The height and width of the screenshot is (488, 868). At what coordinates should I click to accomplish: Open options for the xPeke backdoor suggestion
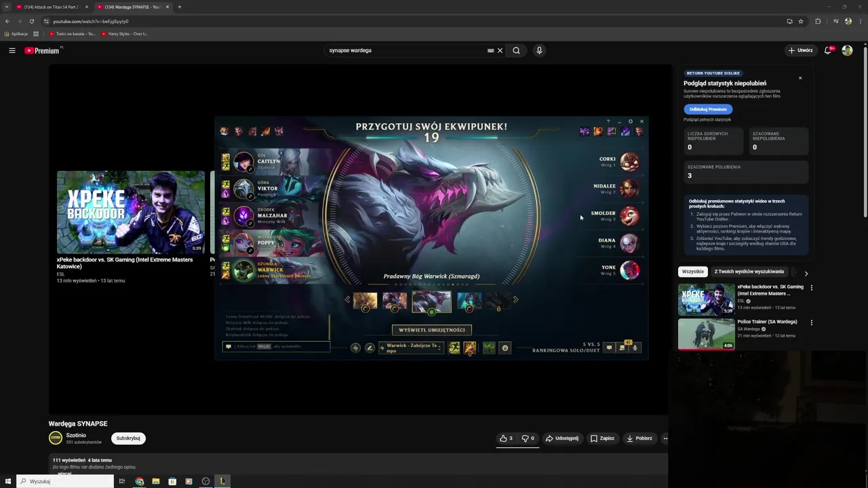pyautogui.click(x=811, y=287)
